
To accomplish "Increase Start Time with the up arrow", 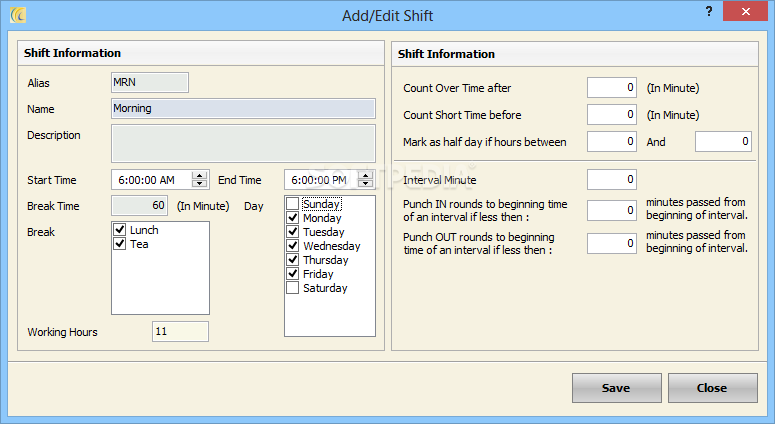I will click(x=200, y=175).
